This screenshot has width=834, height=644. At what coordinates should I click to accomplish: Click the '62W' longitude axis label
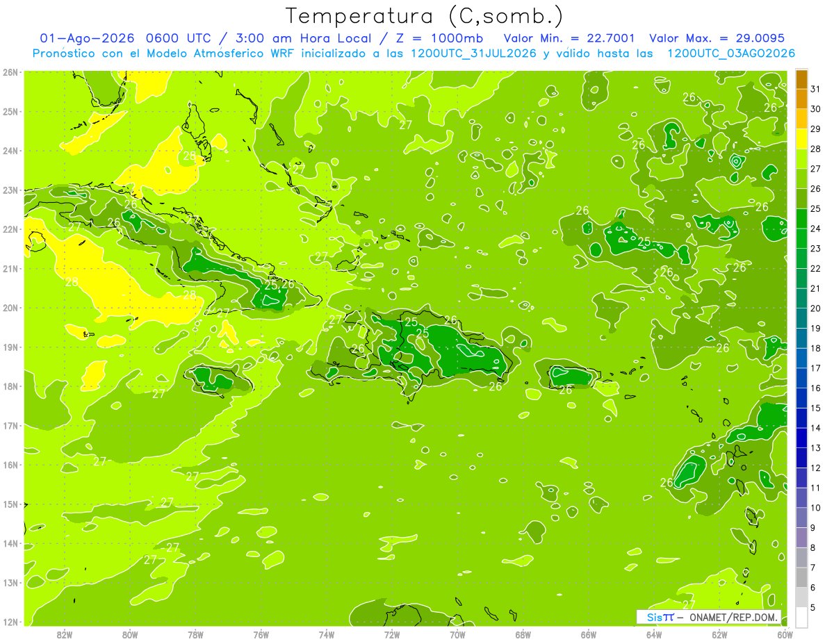[x=719, y=634]
